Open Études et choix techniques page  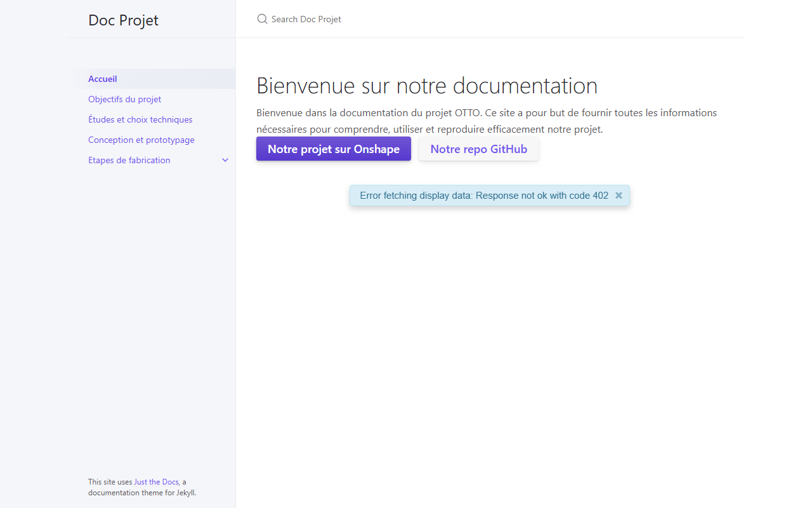pos(152,119)
